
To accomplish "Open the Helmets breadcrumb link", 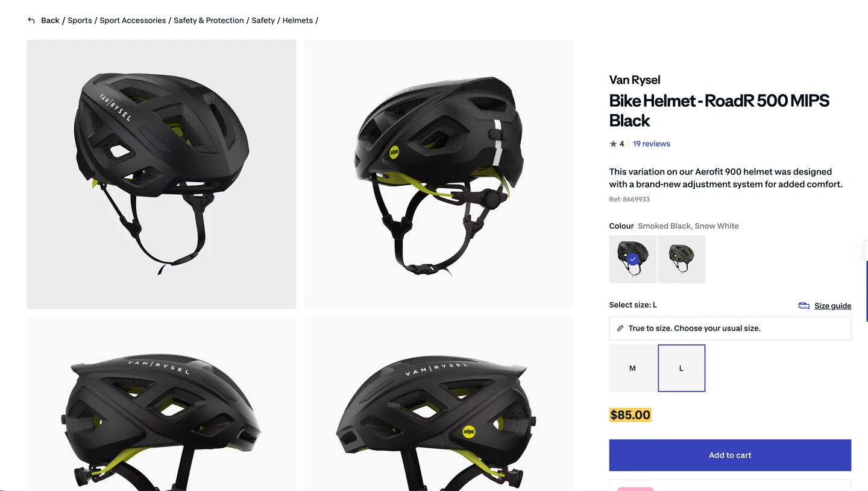I will pyautogui.click(x=298, y=21).
